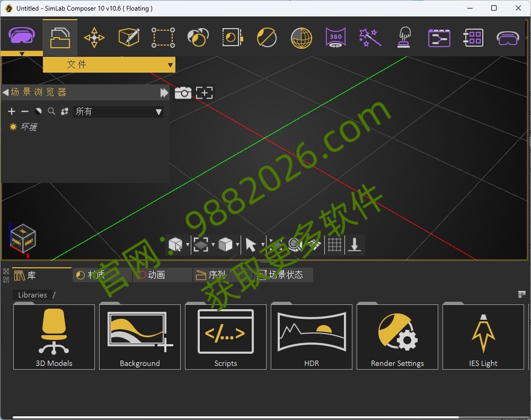Open the Render Settings library folder
This screenshot has height=420, width=531.
click(x=397, y=337)
